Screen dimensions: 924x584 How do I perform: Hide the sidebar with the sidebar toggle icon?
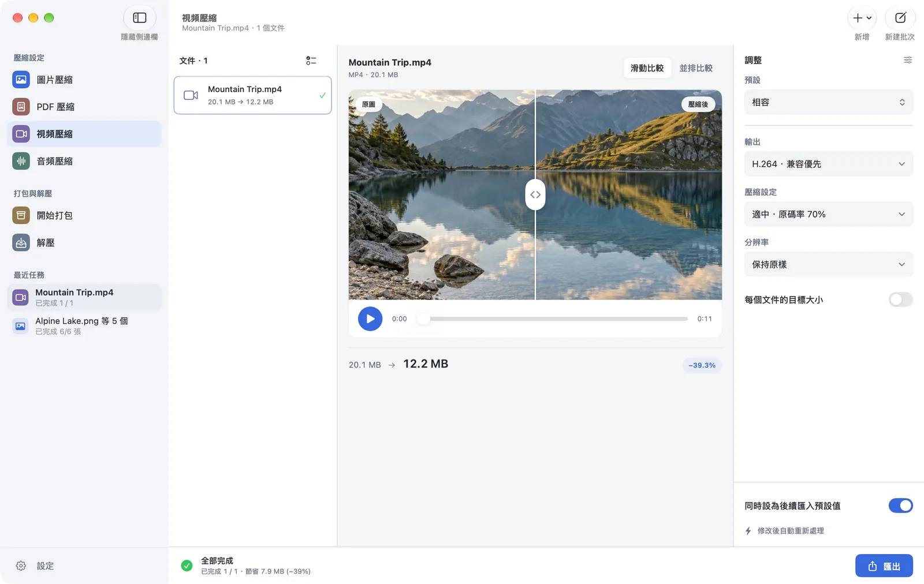click(140, 18)
